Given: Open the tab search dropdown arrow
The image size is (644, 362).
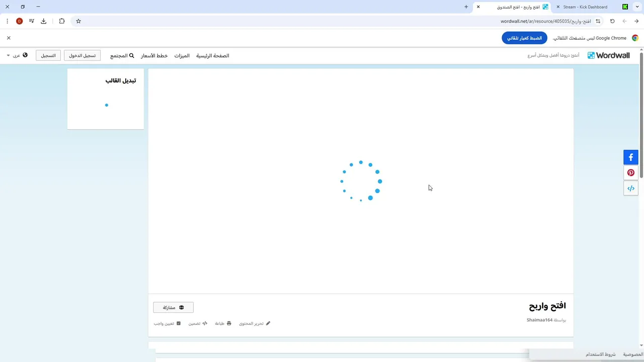Looking at the screenshot, I should 637,7.
